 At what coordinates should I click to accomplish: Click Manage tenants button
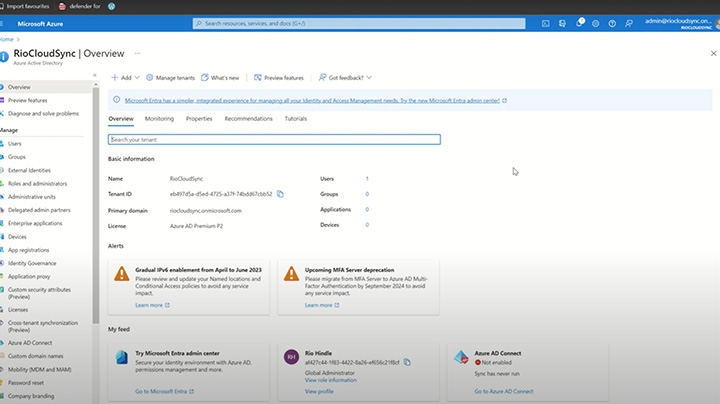170,77
